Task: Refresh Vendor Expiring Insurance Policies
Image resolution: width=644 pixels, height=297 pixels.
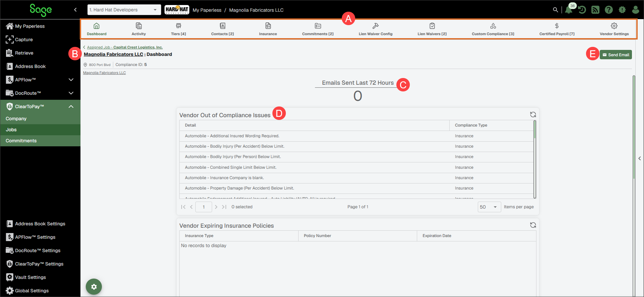Action: click(533, 225)
